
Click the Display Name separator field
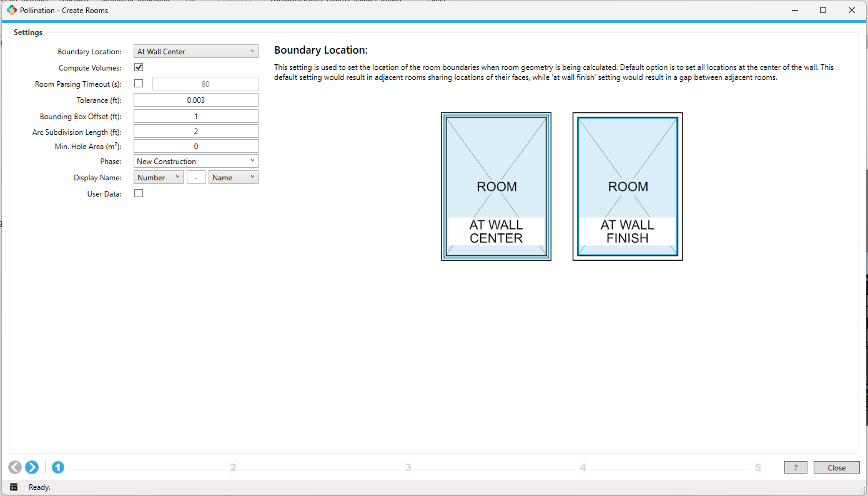pyautogui.click(x=196, y=178)
